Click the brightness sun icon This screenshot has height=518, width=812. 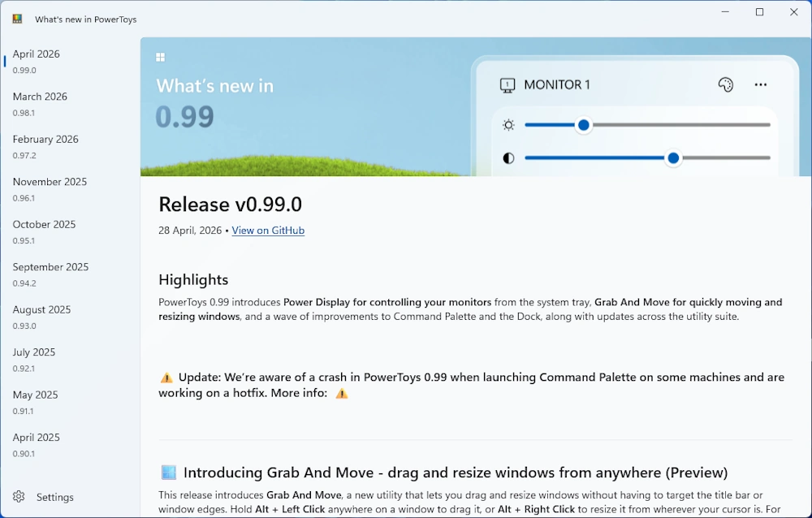(x=508, y=125)
